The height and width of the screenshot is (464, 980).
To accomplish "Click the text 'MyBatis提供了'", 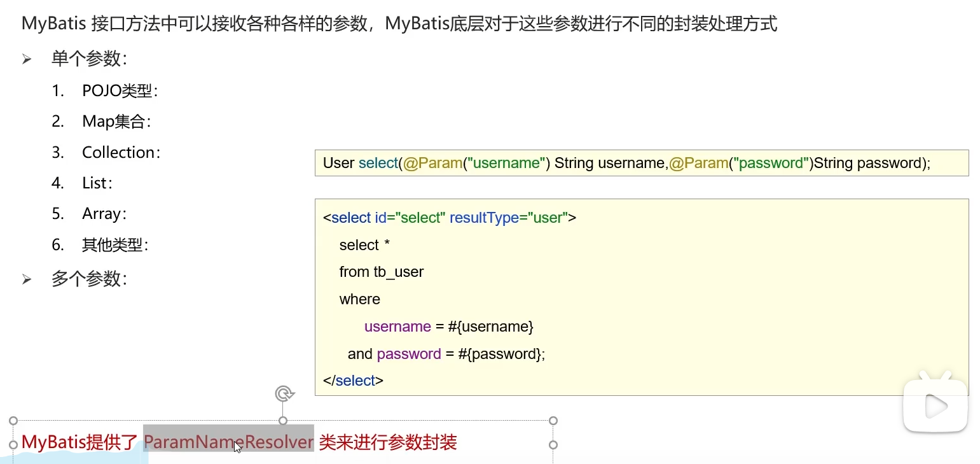I will (x=79, y=442).
